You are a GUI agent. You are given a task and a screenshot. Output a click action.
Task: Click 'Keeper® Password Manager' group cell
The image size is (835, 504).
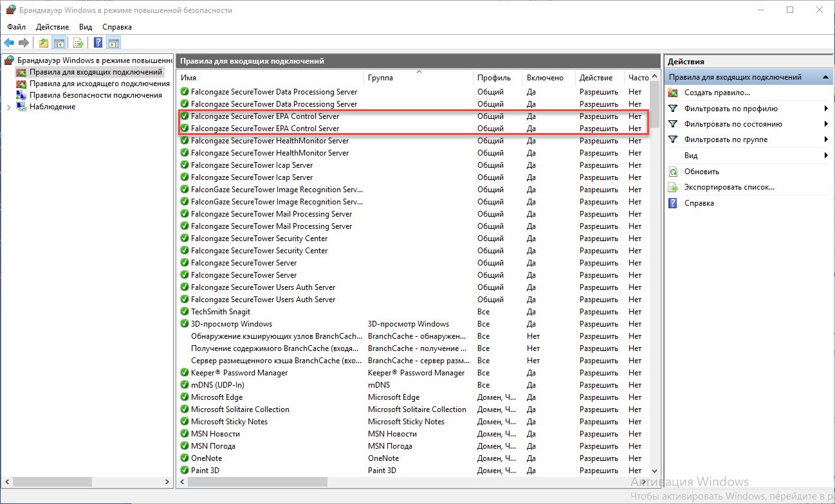416,373
